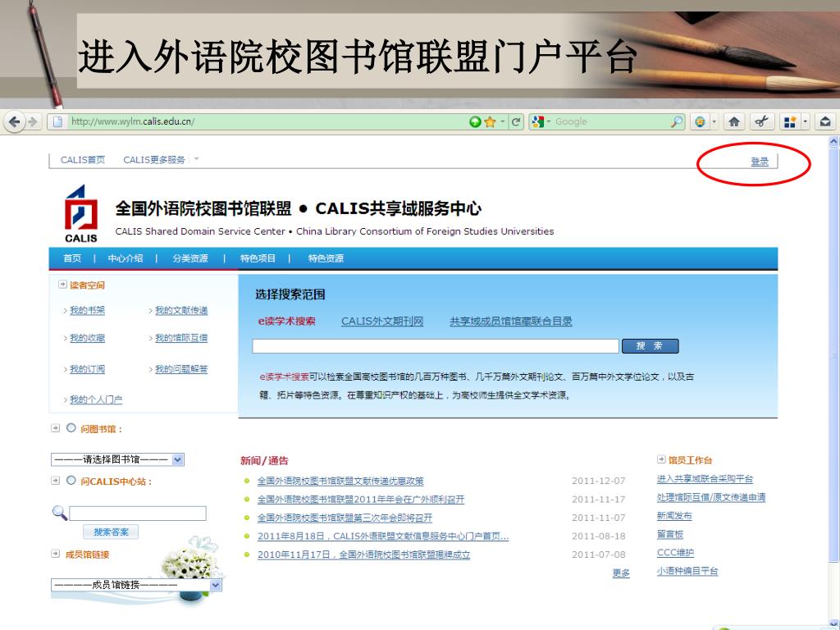
Task: Open 我的订阅 link
Action: (x=87, y=369)
